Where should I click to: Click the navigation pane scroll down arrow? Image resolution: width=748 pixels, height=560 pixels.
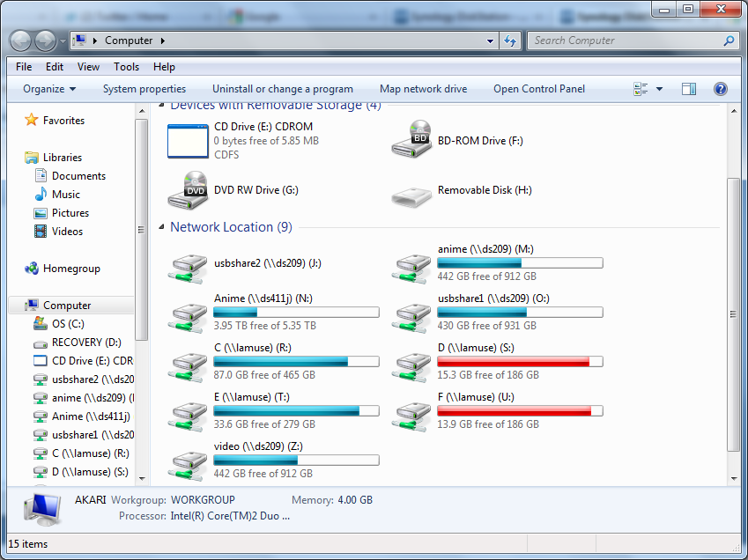coord(142,478)
